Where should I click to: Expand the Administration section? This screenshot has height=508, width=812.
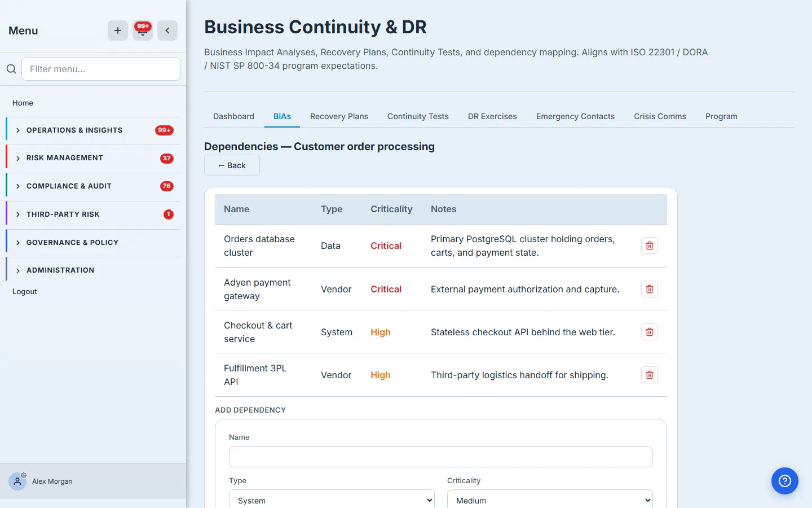[x=93, y=270]
